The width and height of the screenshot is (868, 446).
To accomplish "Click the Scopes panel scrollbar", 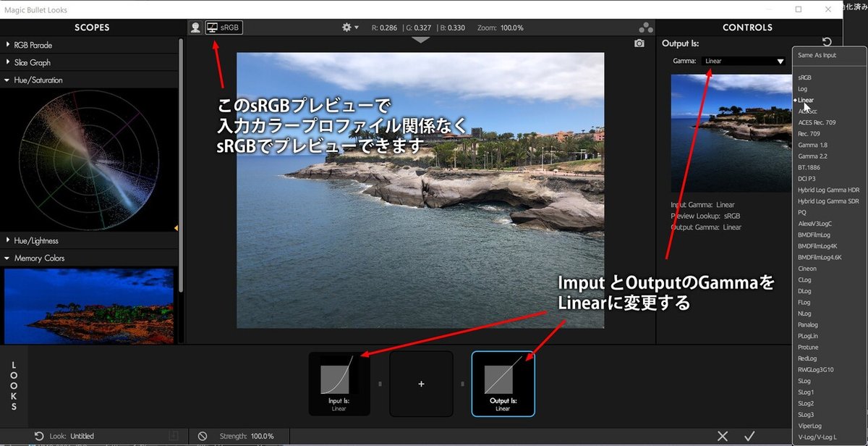I will 181,165.
